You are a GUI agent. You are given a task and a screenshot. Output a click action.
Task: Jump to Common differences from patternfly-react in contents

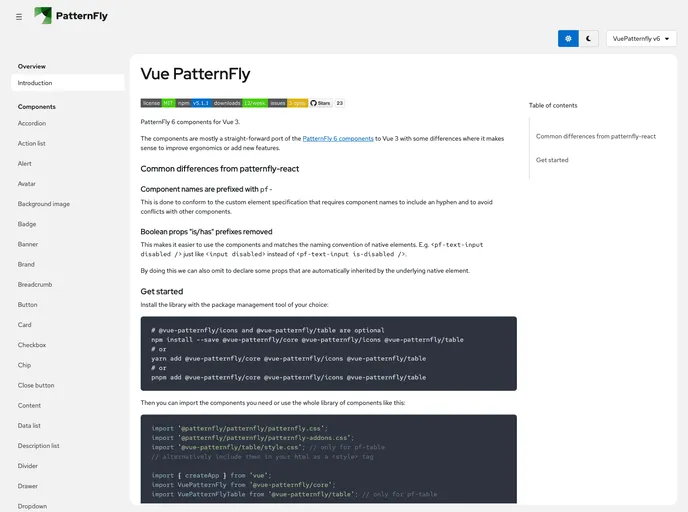pyautogui.click(x=595, y=136)
